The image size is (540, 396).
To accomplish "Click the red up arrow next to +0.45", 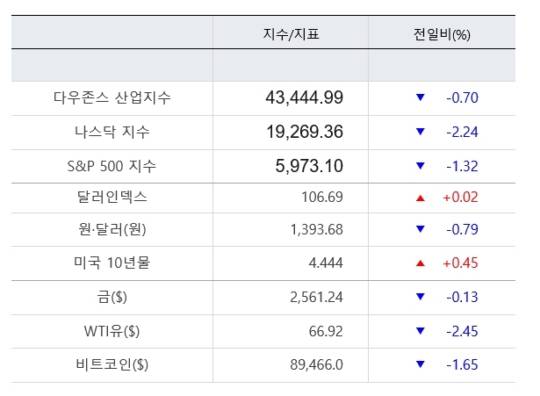I will point(420,263).
